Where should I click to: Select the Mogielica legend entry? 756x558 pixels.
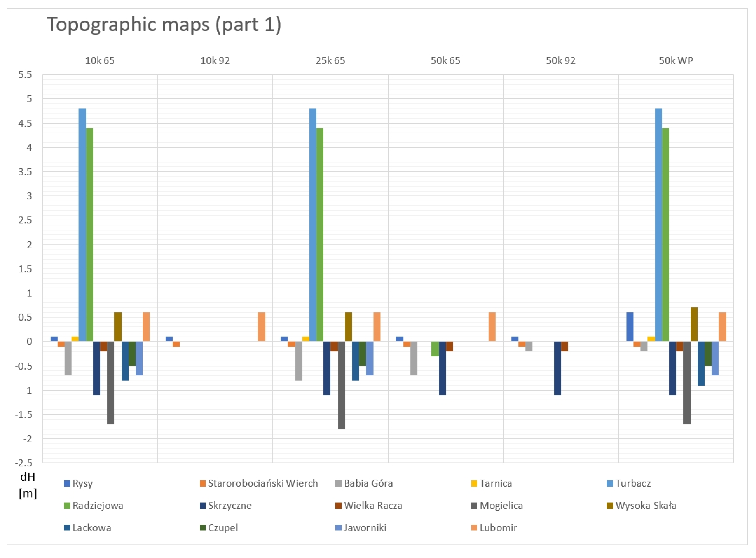click(x=501, y=506)
